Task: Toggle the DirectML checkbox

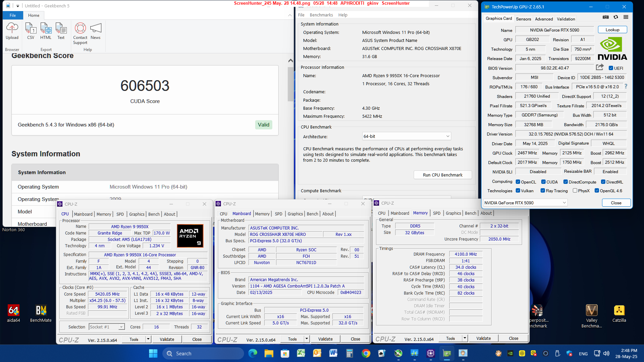Action: tap(603, 182)
